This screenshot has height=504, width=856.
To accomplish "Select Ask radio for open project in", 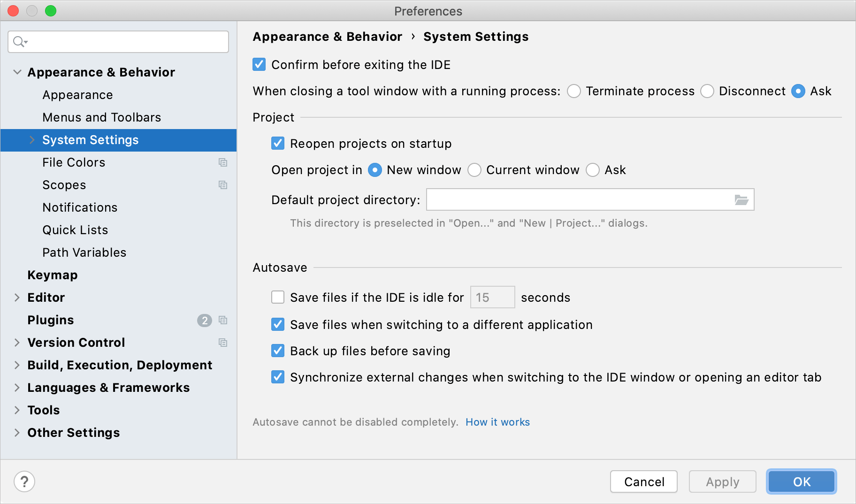I will click(x=593, y=170).
